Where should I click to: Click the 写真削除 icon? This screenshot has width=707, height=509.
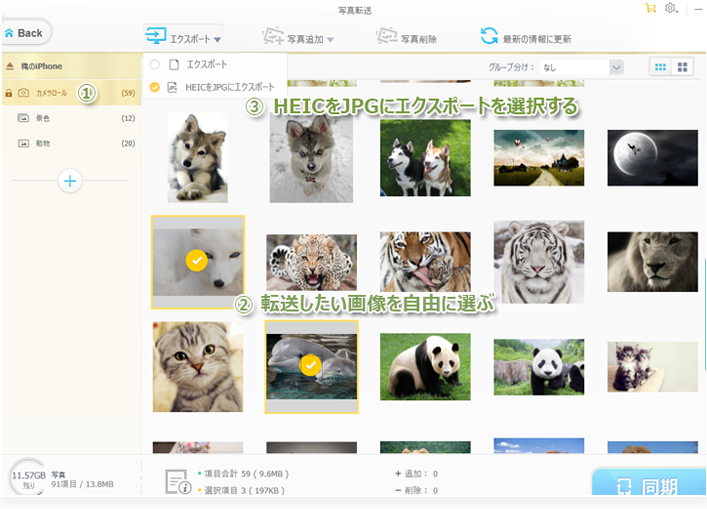386,38
